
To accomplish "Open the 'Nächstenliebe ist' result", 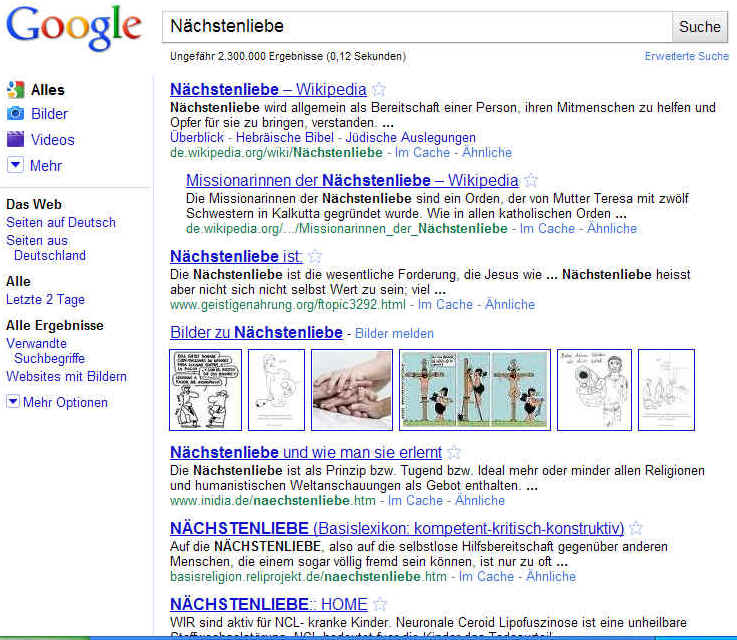I will point(236,256).
